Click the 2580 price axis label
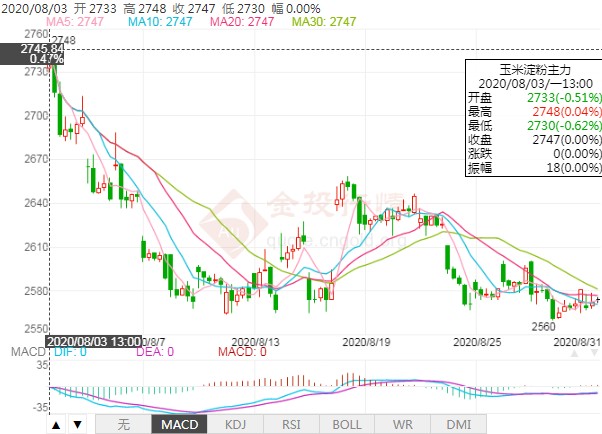The image size is (602, 434). click(36, 291)
